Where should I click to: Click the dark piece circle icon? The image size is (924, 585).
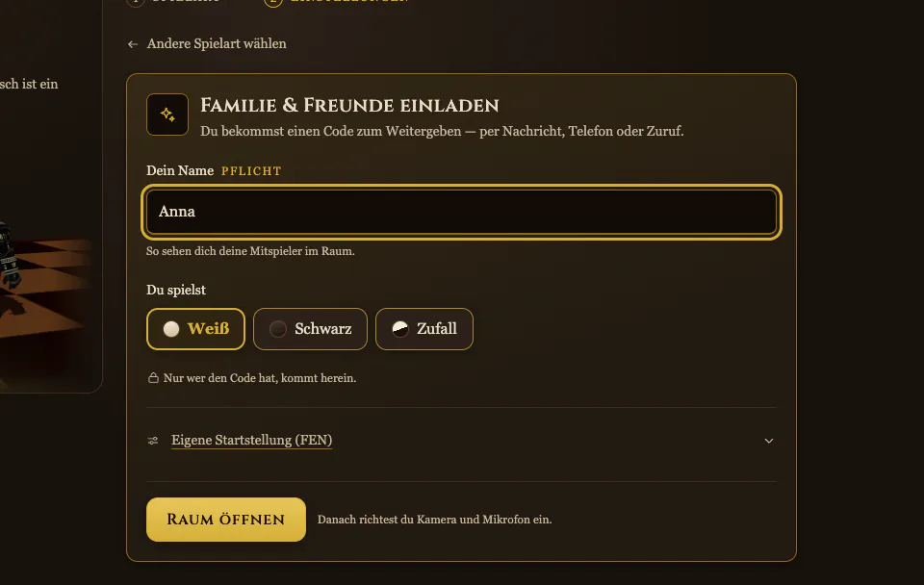tap(278, 329)
